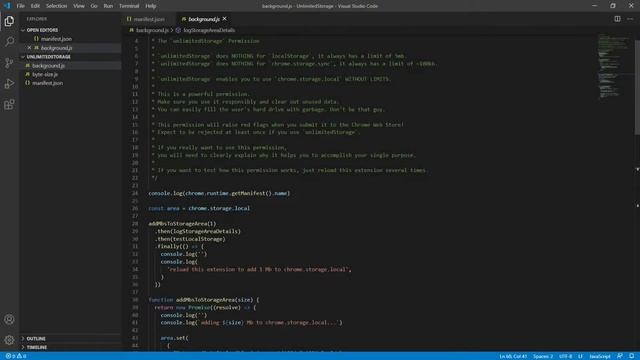The height and width of the screenshot is (360, 640).
Task: Click the area.set( call on line 43
Action: coord(174,338)
